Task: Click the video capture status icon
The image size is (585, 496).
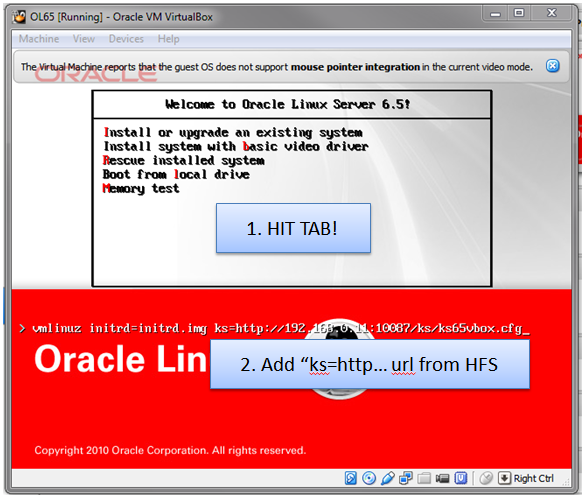Action: coord(442,478)
